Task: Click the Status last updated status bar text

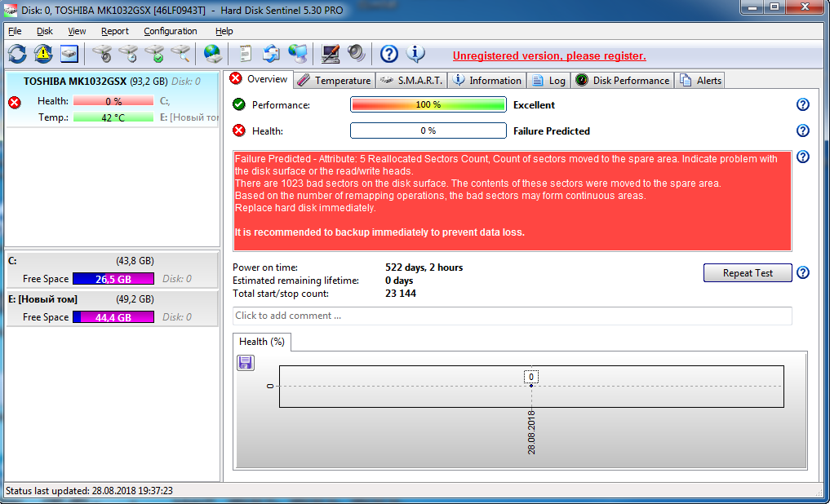Action: (x=89, y=491)
